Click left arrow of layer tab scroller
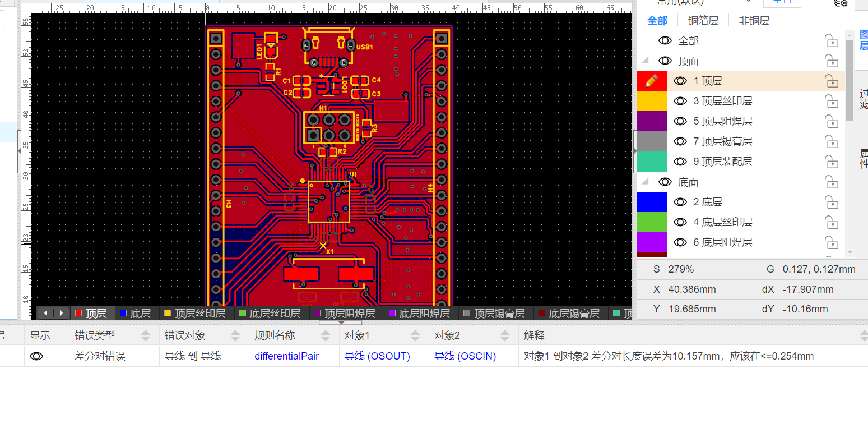Image resolution: width=868 pixels, height=428 pixels. (46, 313)
